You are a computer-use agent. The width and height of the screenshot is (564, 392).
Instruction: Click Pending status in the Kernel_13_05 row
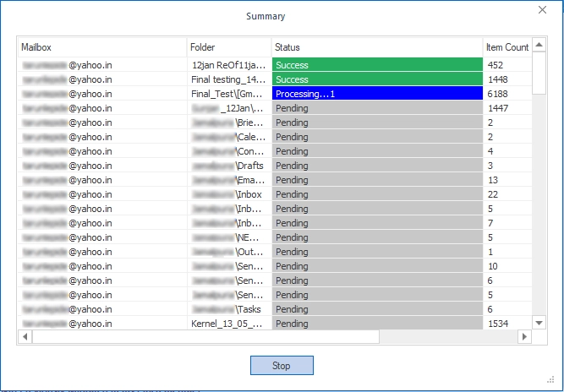(x=377, y=324)
